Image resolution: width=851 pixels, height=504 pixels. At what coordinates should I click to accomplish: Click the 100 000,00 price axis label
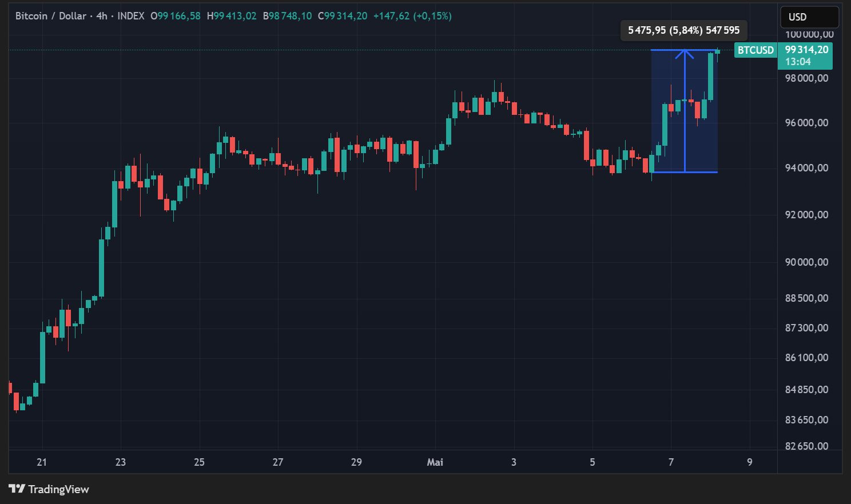809,34
